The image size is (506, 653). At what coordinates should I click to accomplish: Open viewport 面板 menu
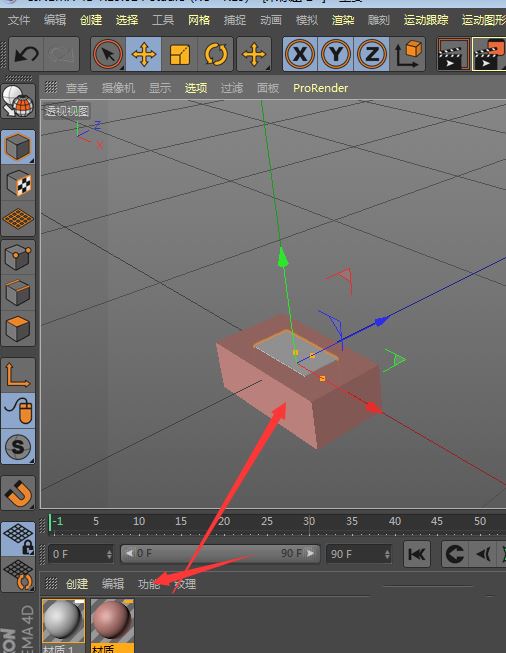[268, 88]
